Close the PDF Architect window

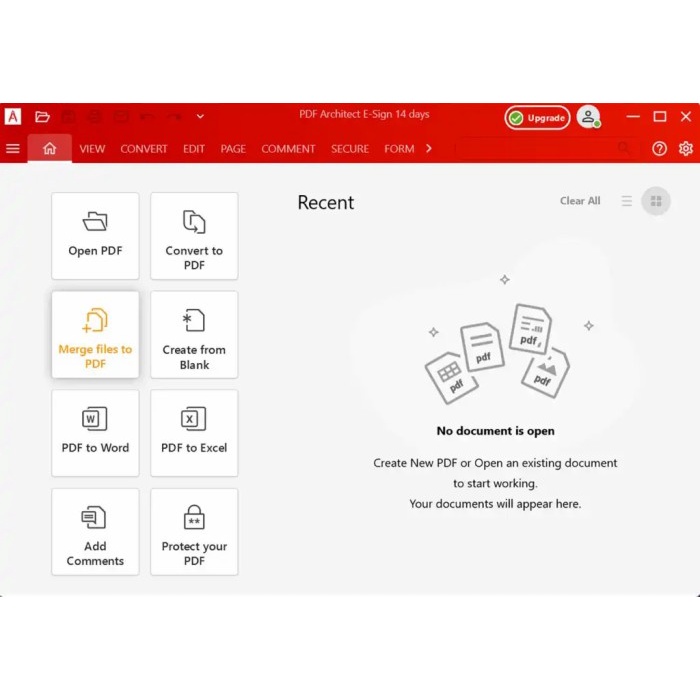(686, 117)
